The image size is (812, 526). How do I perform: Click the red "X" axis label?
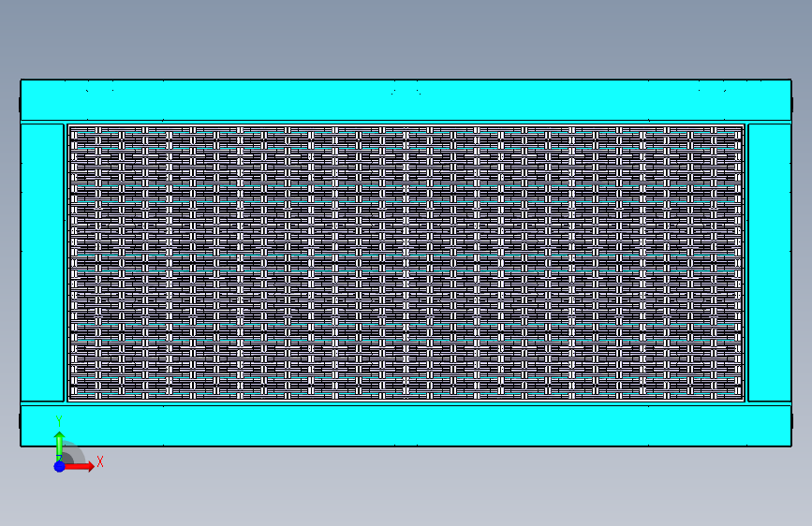tap(100, 461)
